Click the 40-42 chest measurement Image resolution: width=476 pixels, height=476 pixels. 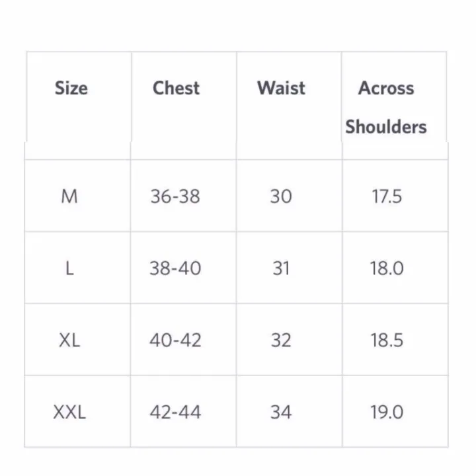coord(175,340)
